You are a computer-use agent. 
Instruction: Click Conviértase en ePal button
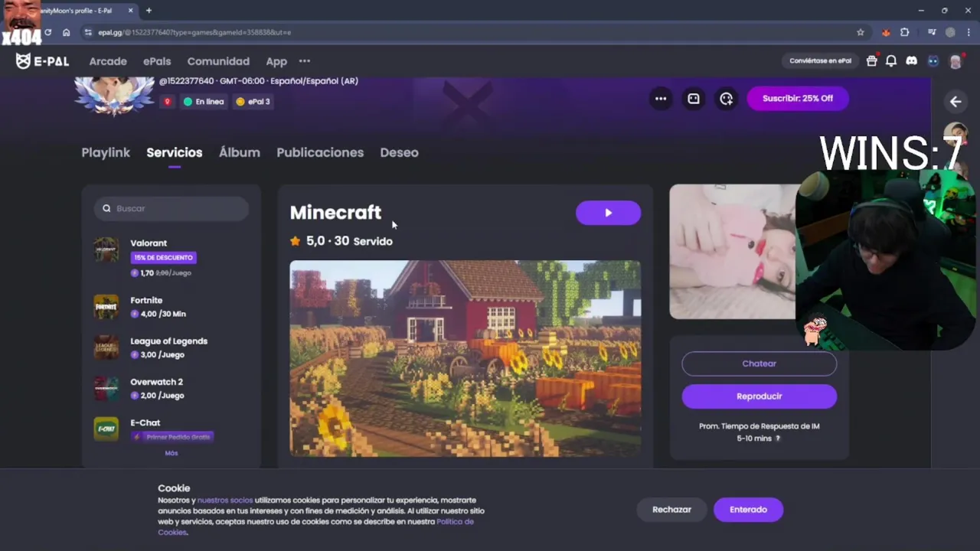820,61
